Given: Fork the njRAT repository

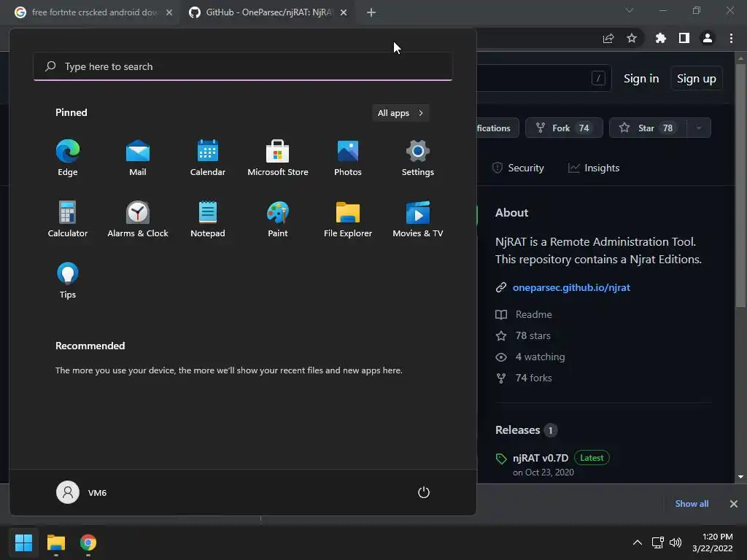Looking at the screenshot, I should (564, 128).
